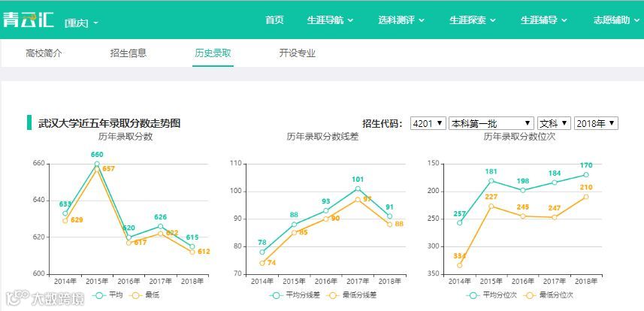This screenshot has width=644, height=311.
Task: Click the 2017 average score point 626
Action: tap(161, 226)
